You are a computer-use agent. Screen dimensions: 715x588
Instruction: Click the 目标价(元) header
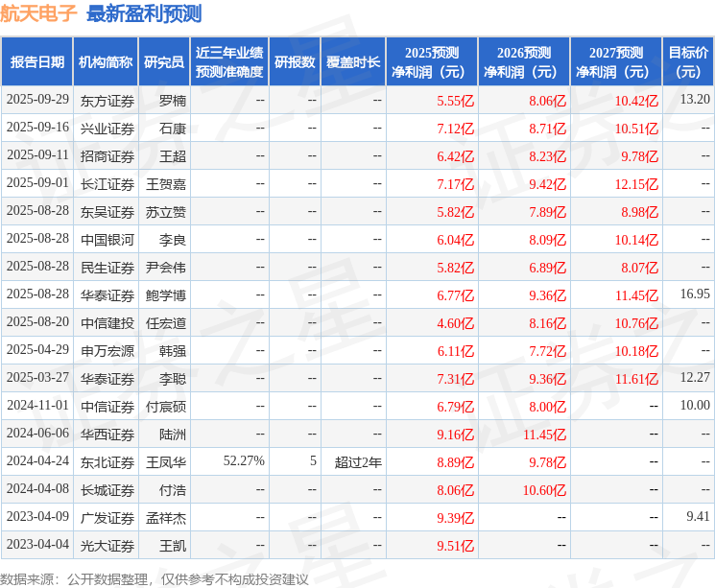click(687, 62)
